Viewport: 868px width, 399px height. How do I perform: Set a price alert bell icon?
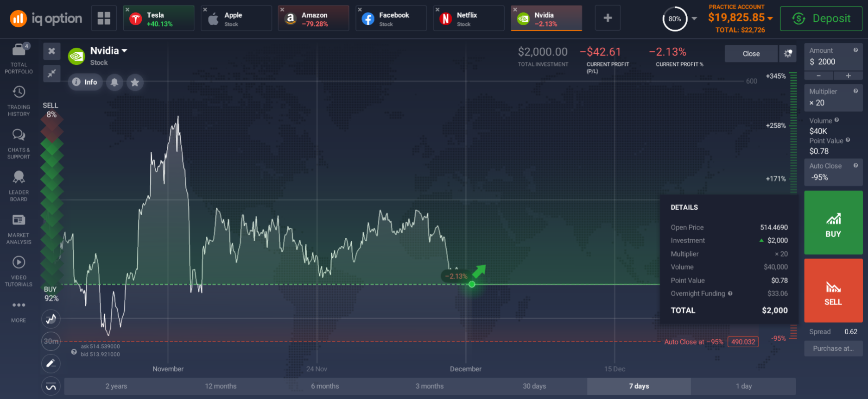(x=114, y=82)
